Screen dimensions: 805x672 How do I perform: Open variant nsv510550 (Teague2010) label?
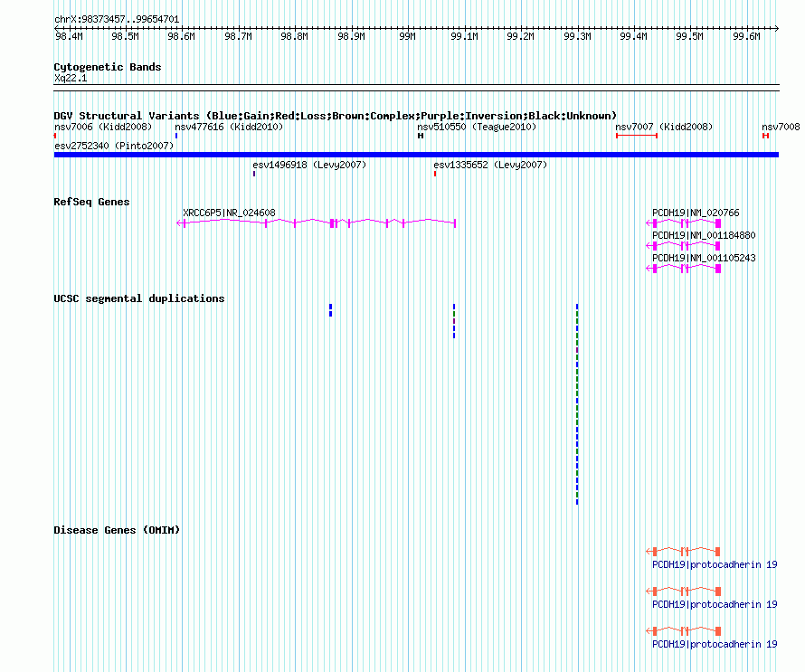(477, 127)
